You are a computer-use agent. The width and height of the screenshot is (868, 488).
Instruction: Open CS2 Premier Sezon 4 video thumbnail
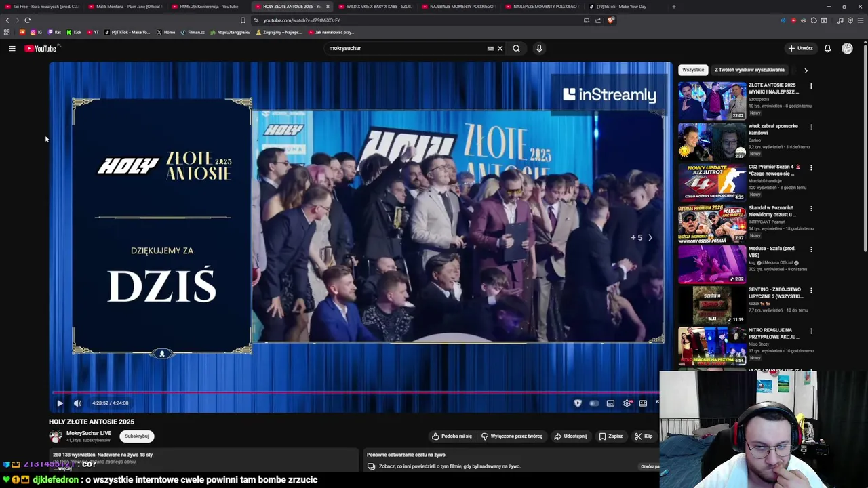click(x=712, y=182)
